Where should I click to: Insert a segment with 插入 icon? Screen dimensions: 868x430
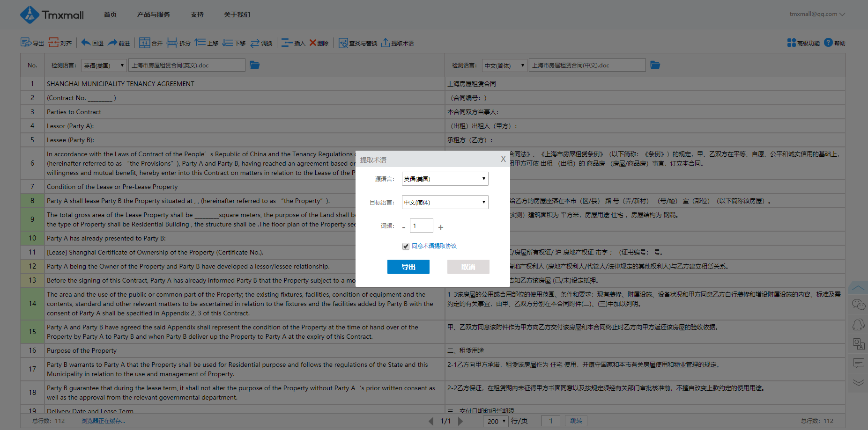(x=293, y=43)
